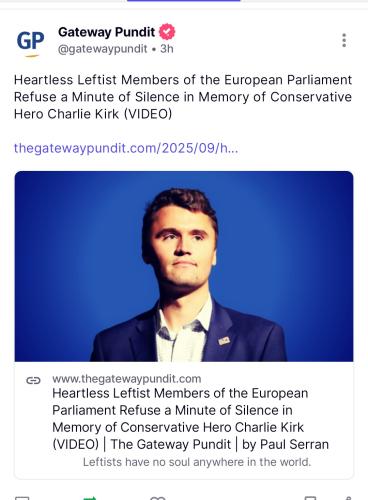
Task: Open the preview card headline about European Parliament
Action: tap(190, 419)
